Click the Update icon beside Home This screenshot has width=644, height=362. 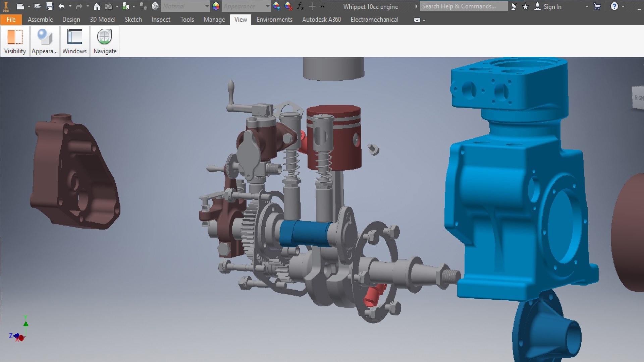108,6
